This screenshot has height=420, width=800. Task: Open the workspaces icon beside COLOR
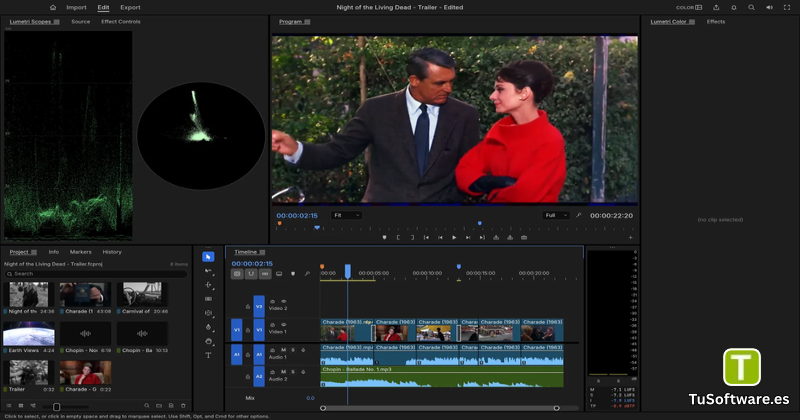(x=698, y=7)
